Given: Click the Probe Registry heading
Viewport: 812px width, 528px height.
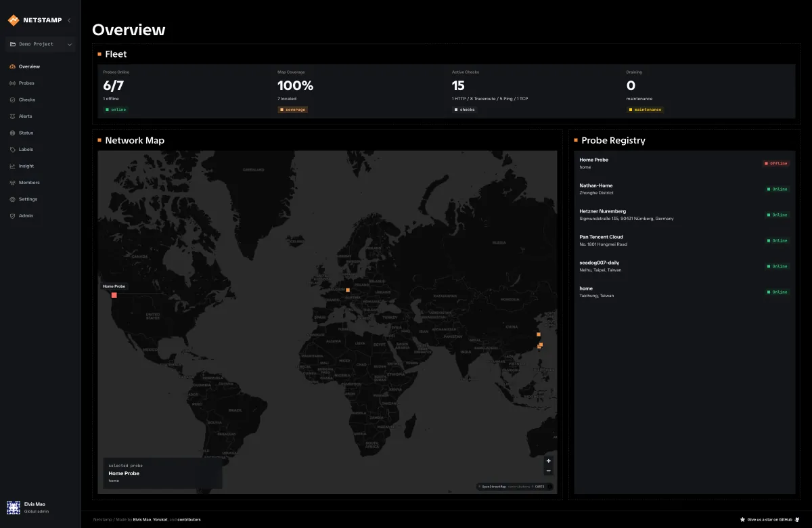Looking at the screenshot, I should coord(614,140).
